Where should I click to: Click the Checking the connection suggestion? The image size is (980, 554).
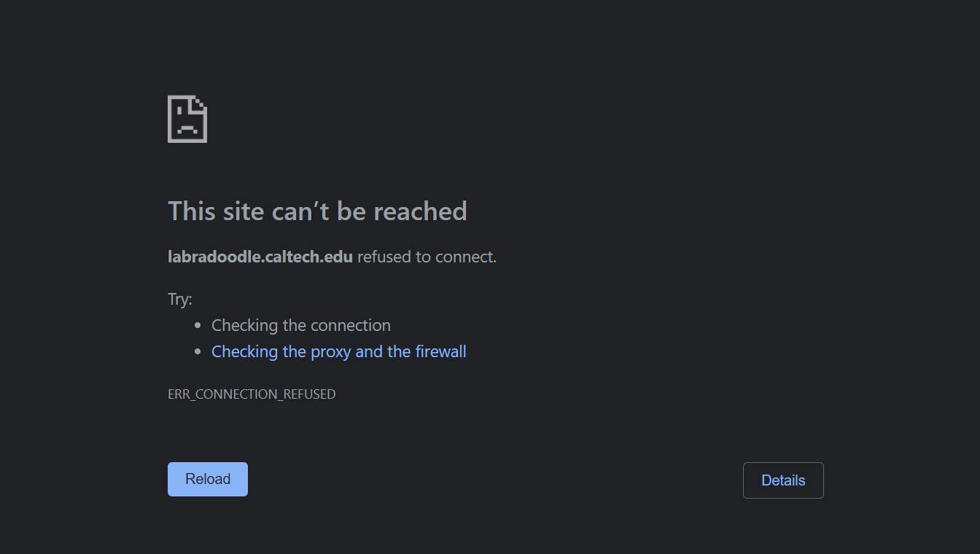coord(301,325)
